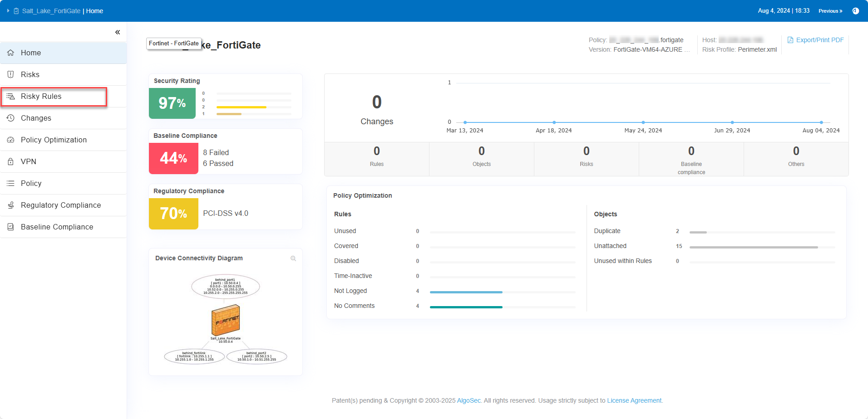The height and width of the screenshot is (419, 868).
Task: Zoom the Device Connectivity Diagram magnifier
Action: (x=293, y=258)
